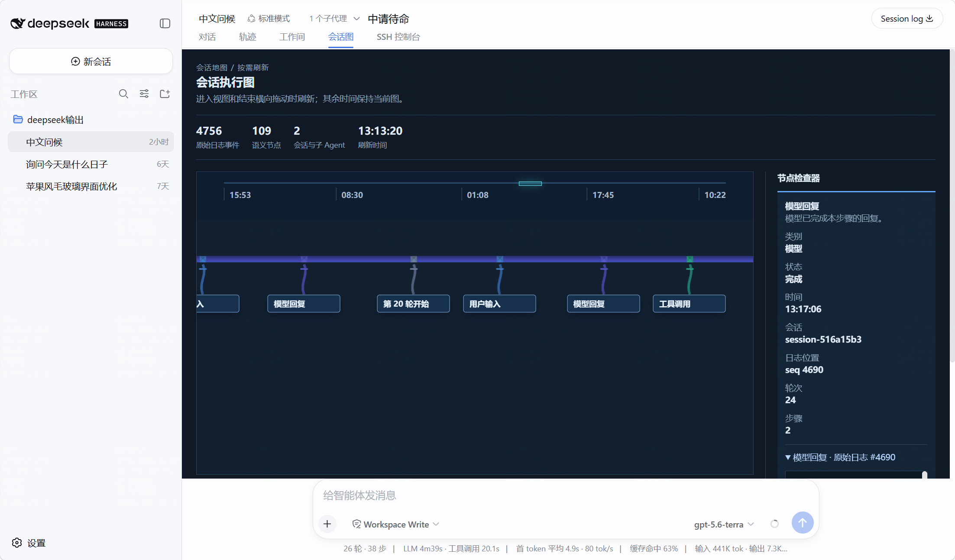
Task: Click the 申请待命 status title
Action: click(388, 19)
